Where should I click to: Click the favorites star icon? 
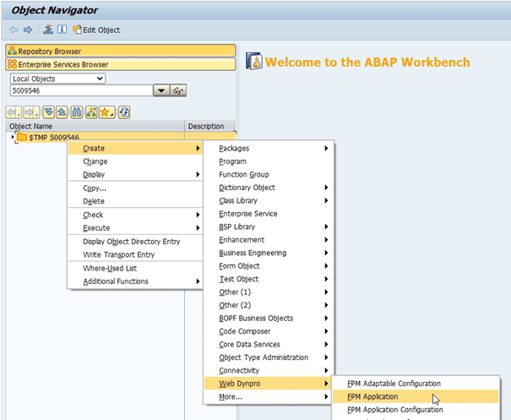coord(107,112)
